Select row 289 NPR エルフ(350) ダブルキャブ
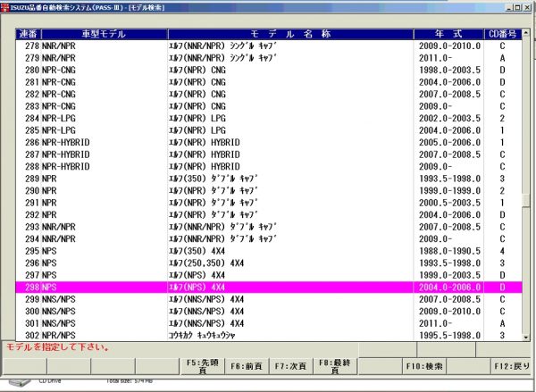 tap(269, 179)
